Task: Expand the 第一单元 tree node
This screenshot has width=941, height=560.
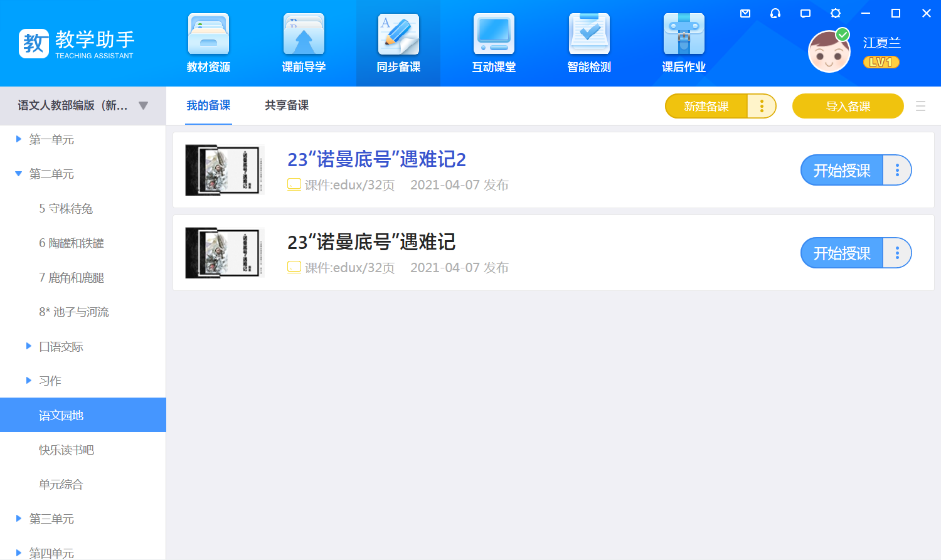Action: (x=19, y=139)
